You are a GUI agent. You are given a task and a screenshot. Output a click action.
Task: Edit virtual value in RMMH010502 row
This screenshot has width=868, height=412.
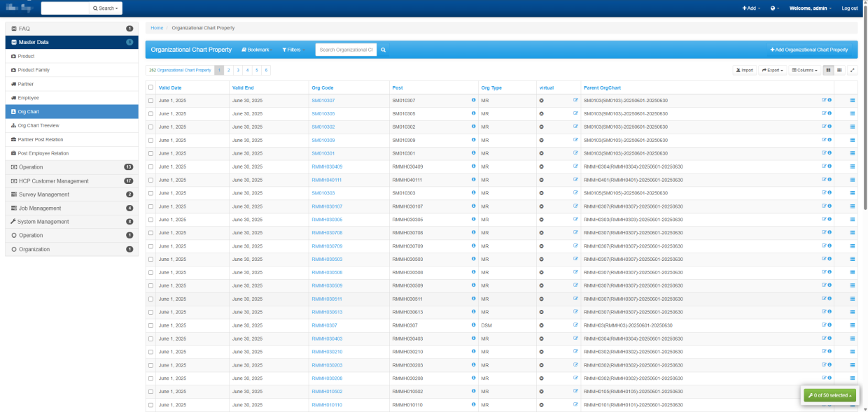point(575,392)
